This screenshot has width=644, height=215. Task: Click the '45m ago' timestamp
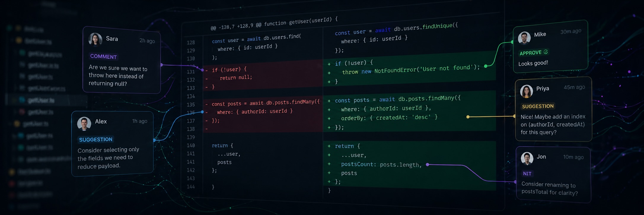(574, 87)
